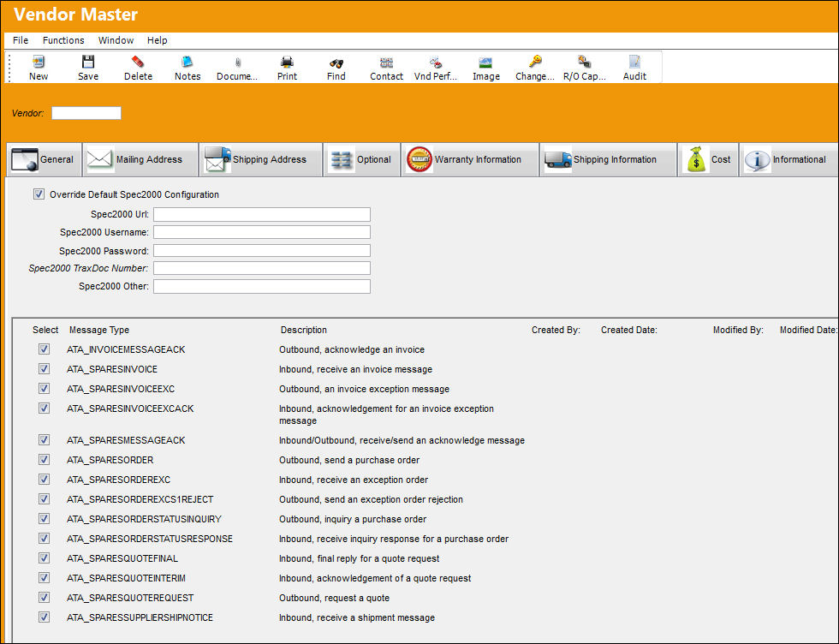
Task: Switch to the Mailing Address tab
Action: [140, 159]
